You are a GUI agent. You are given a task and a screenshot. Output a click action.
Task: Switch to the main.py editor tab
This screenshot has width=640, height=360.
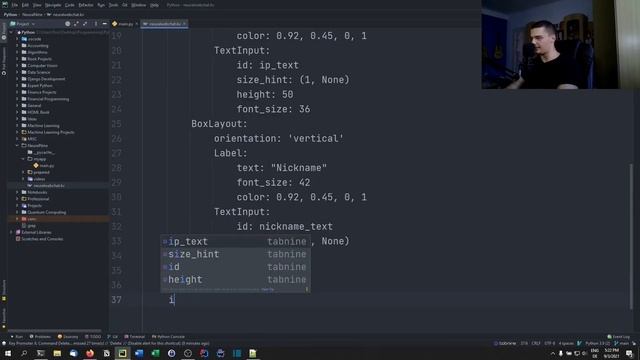pos(125,24)
